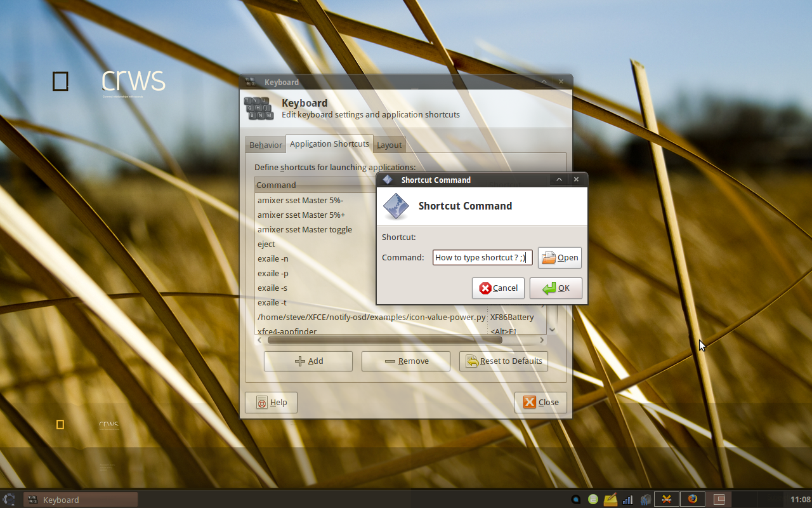Click Open to browse for a command
Image resolution: width=812 pixels, height=508 pixels.
click(x=560, y=257)
